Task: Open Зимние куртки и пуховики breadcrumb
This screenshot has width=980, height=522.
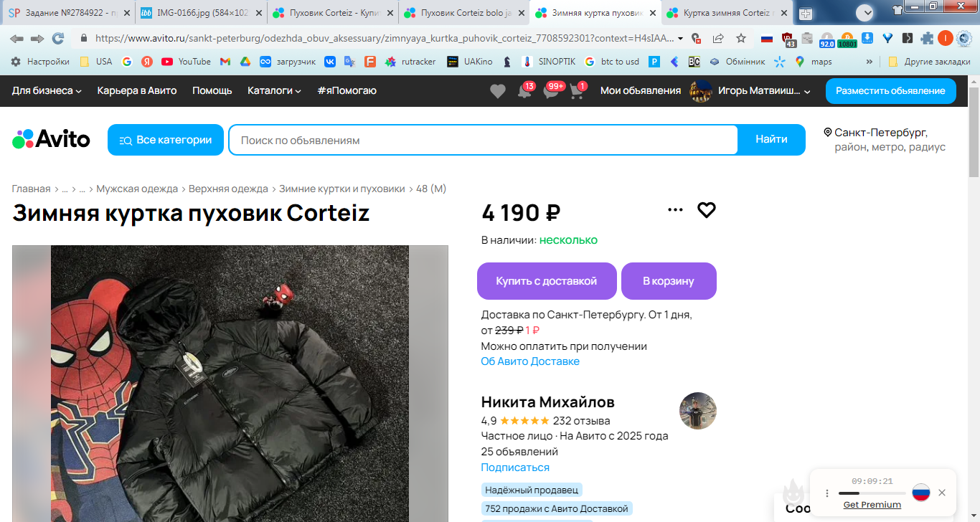Action: click(x=342, y=189)
